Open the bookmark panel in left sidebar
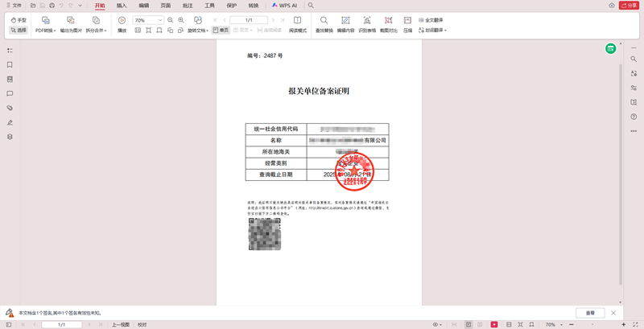The image size is (644, 329). tap(10, 65)
